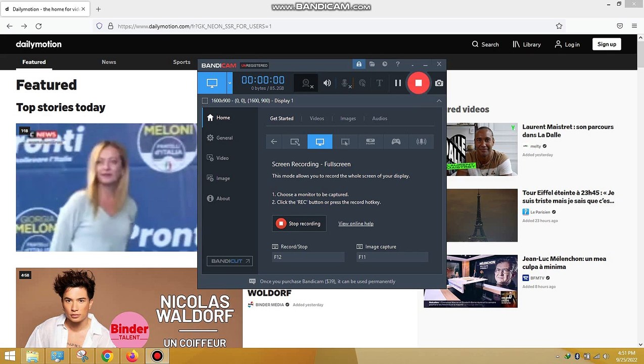
Task: Open the Bandicam help question mark
Action: (x=398, y=64)
